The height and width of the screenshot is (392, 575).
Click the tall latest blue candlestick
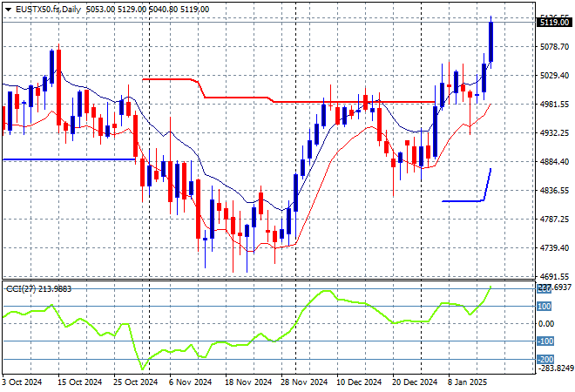491,42
